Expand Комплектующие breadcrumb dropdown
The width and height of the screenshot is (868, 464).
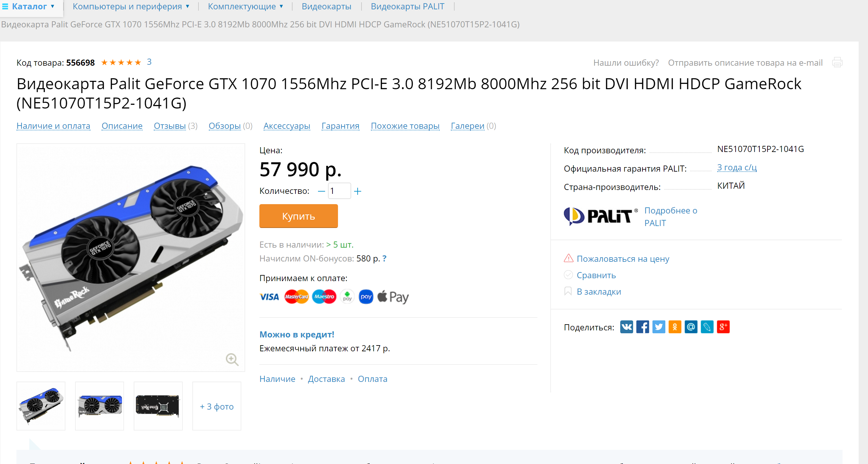[246, 6]
